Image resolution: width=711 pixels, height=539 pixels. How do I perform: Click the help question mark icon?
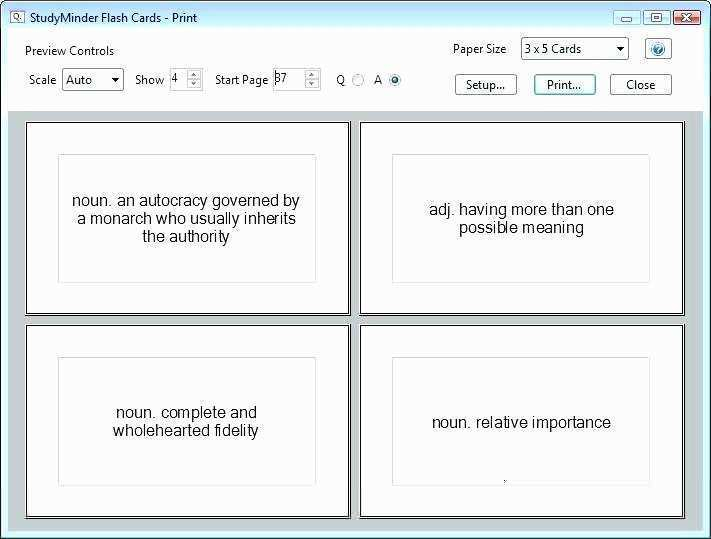click(x=657, y=49)
